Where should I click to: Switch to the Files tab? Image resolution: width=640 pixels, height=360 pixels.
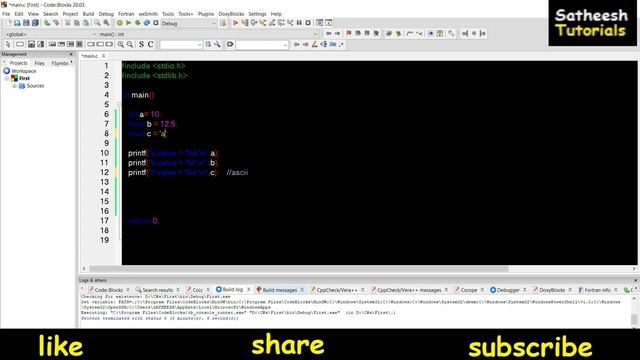pyautogui.click(x=40, y=63)
